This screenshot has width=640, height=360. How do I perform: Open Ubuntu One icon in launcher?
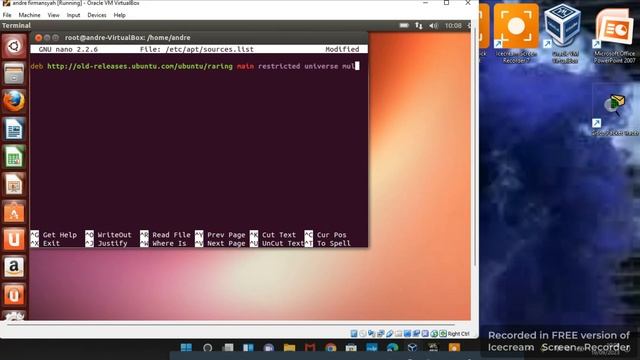(x=14, y=240)
